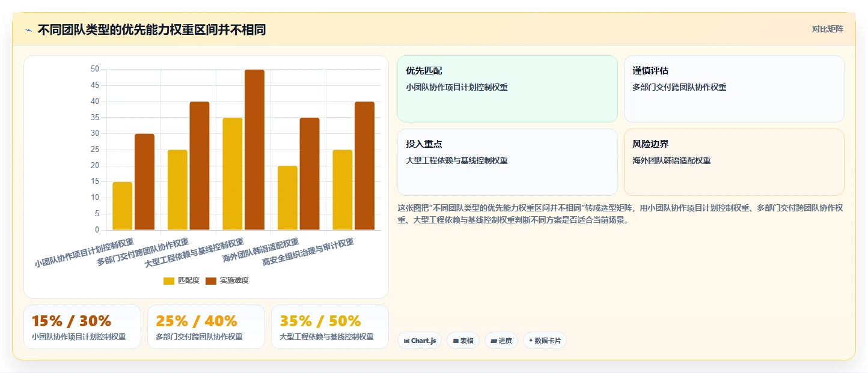This screenshot has width=868, height=373.
Task: Toggle the 匹配度 legend color box
Action: [169, 281]
